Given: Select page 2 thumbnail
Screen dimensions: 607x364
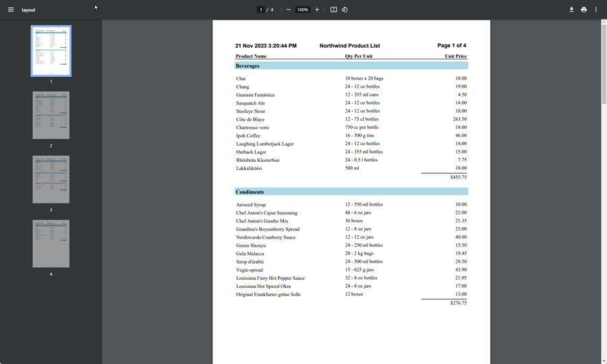Looking at the screenshot, I should pyautogui.click(x=51, y=115).
